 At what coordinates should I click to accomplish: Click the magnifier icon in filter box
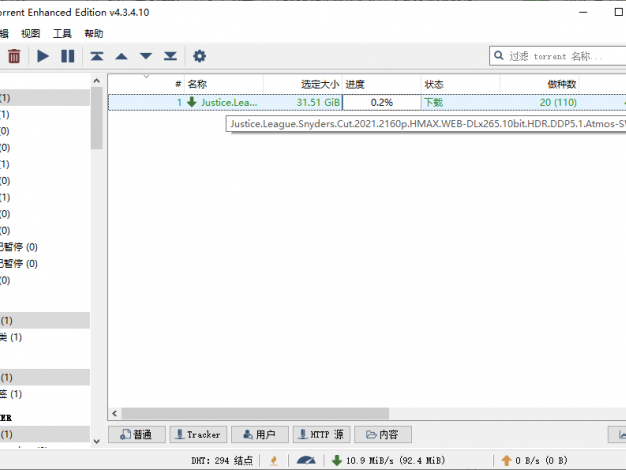pyautogui.click(x=499, y=55)
